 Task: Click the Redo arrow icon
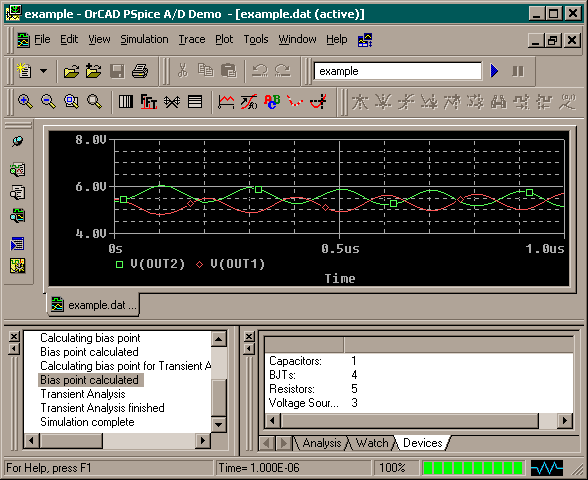tap(282, 70)
